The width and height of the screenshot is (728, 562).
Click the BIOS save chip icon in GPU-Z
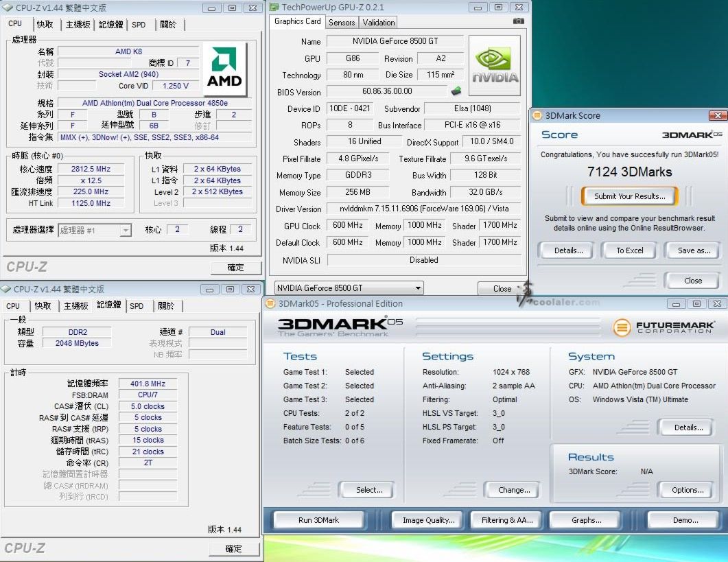coord(456,91)
